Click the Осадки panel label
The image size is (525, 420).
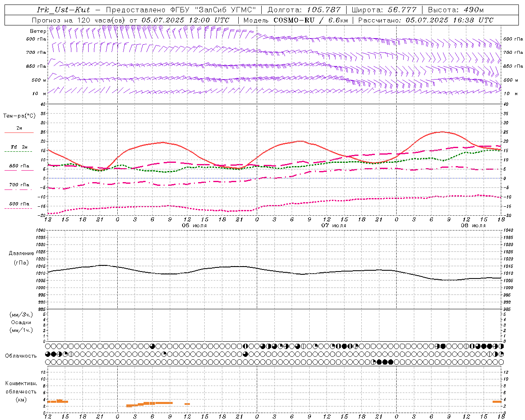pos(21,322)
